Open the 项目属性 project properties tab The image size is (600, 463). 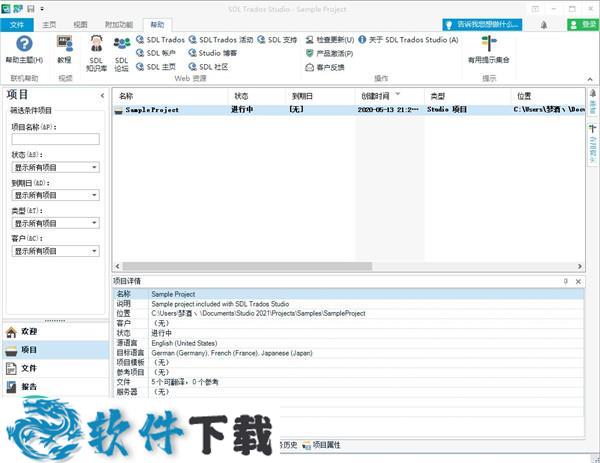pyautogui.click(x=321, y=445)
